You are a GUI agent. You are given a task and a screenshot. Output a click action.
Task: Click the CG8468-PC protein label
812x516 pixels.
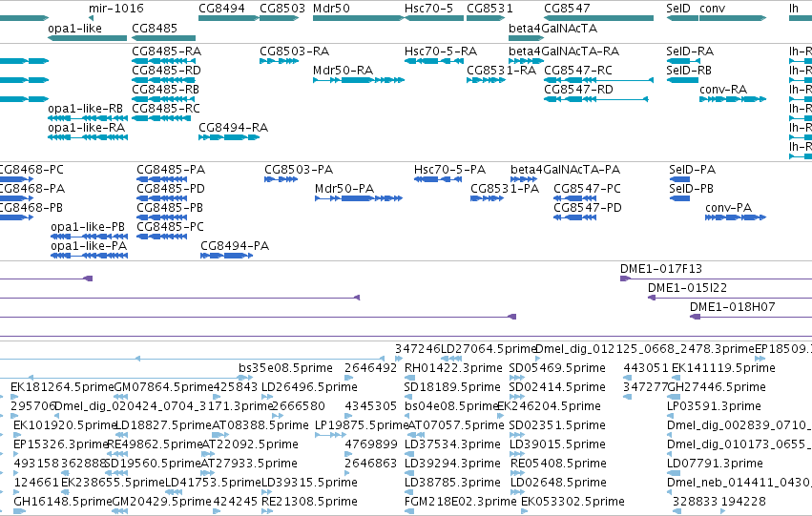pyautogui.click(x=30, y=170)
